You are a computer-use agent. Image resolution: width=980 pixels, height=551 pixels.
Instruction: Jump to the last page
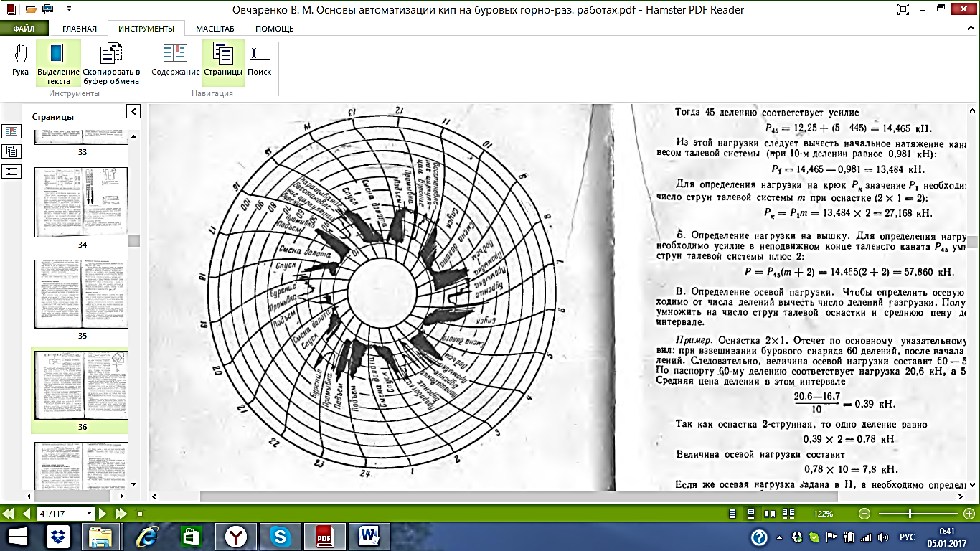pyautogui.click(x=121, y=514)
